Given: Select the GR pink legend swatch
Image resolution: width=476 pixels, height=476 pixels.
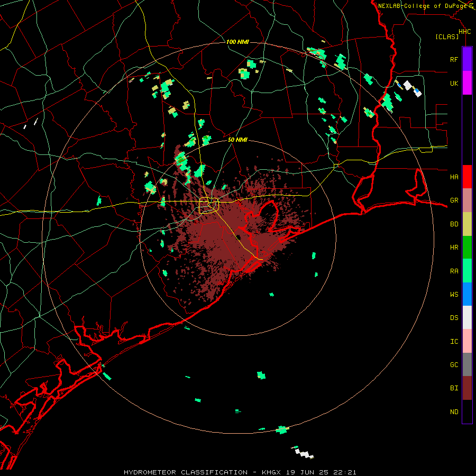Looking at the screenshot, I should pyautogui.click(x=467, y=200).
